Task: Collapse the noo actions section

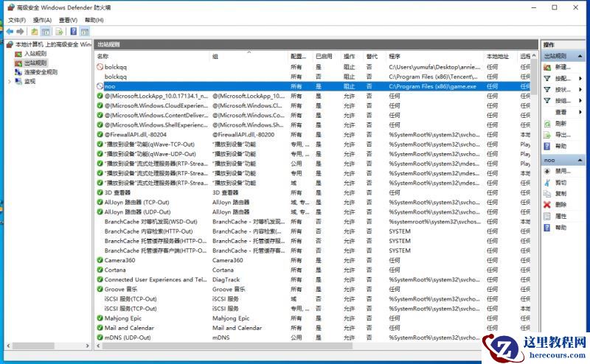Action: click(x=580, y=160)
